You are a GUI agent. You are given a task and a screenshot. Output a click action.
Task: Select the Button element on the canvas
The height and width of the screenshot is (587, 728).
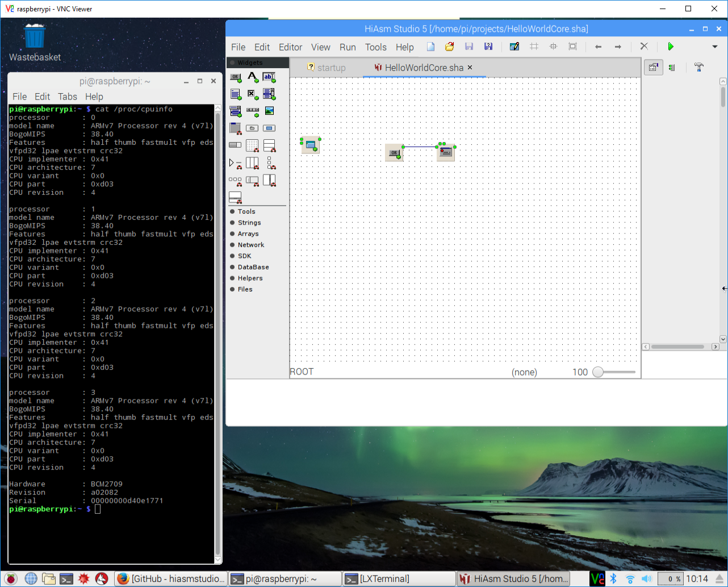[394, 152]
